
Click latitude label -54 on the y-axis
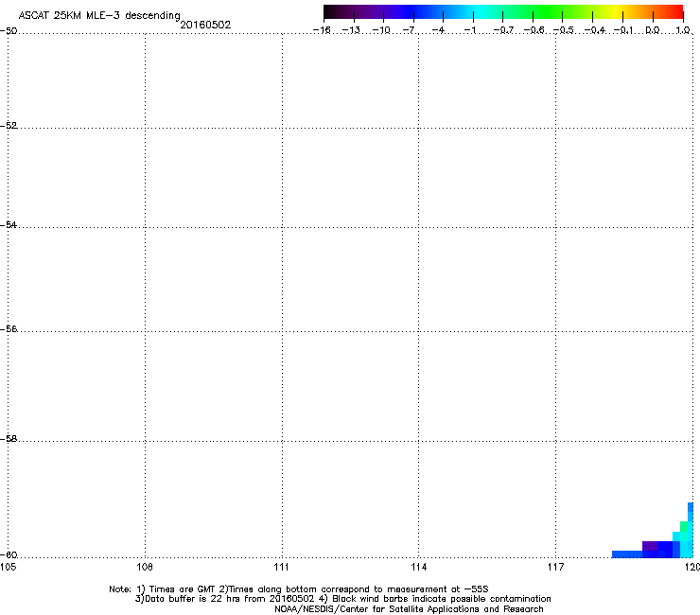point(9,225)
